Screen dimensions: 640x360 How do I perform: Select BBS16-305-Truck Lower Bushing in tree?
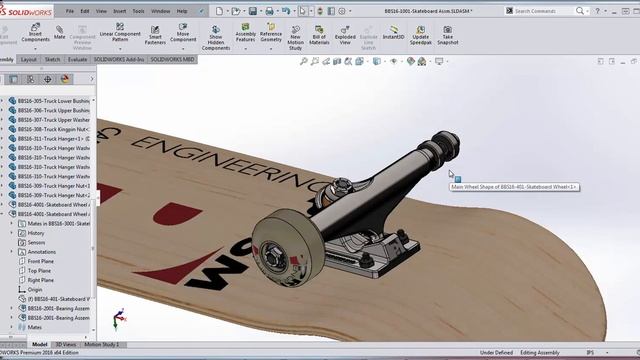point(49,101)
